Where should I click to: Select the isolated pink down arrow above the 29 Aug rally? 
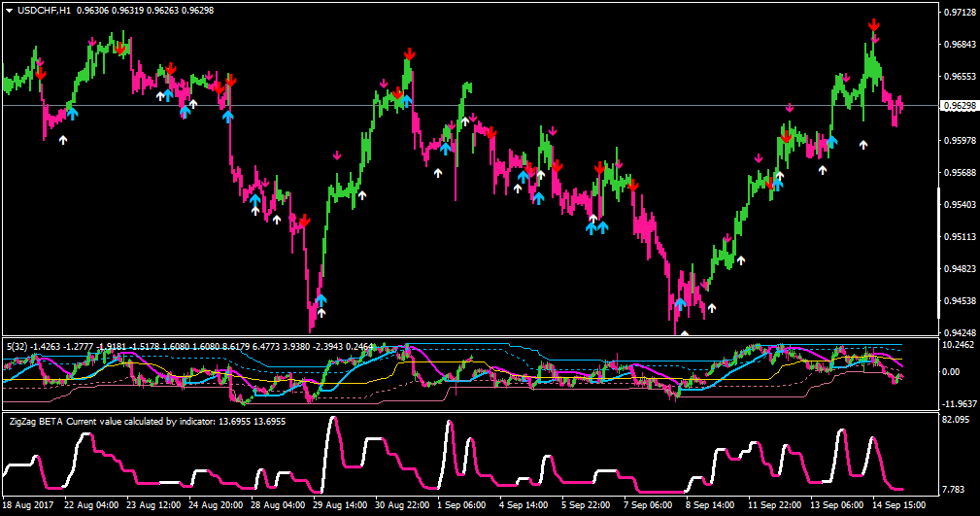[x=337, y=155]
